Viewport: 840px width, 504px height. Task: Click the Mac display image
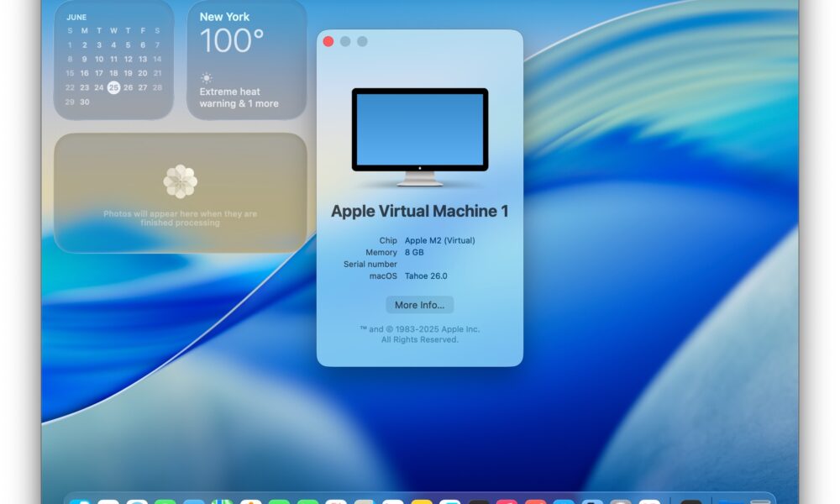click(420, 137)
